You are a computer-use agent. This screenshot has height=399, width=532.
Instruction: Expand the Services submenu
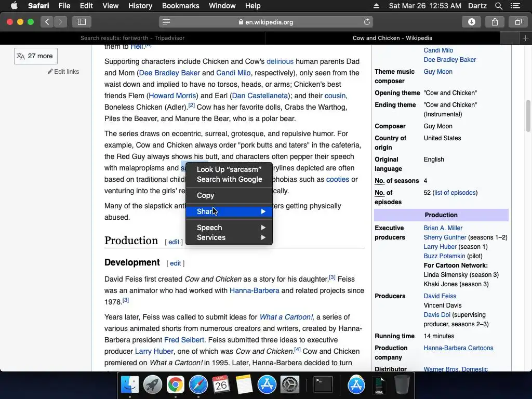coord(229,237)
